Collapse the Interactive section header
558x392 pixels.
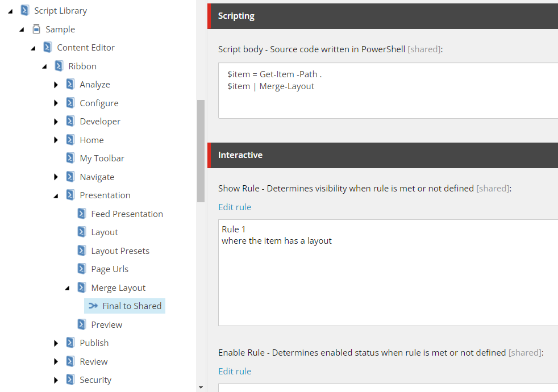tap(382, 155)
